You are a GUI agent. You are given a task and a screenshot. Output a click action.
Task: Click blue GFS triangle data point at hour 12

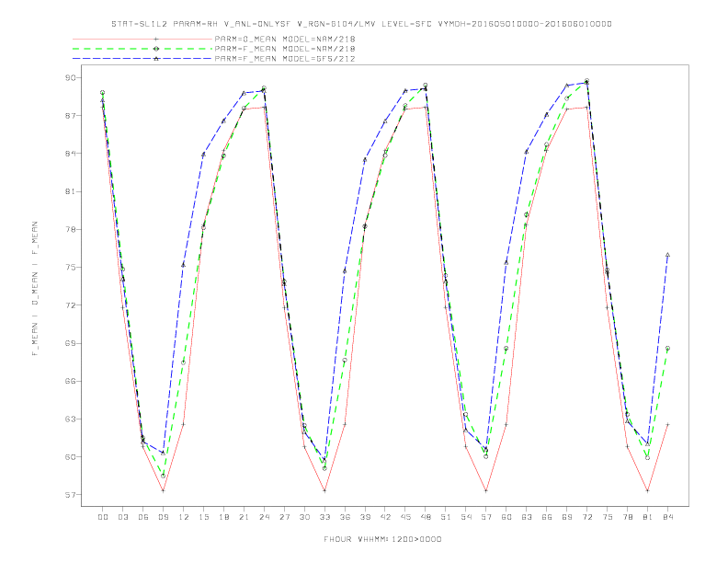[184, 265]
